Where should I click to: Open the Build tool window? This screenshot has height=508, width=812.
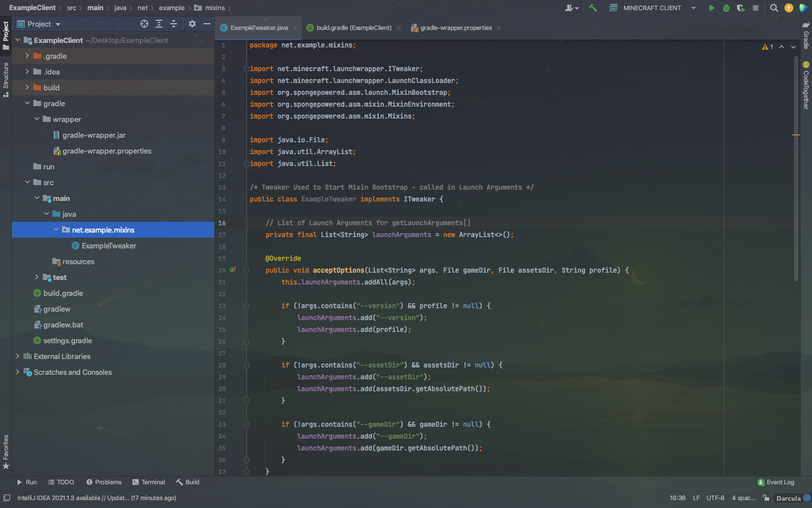[188, 482]
